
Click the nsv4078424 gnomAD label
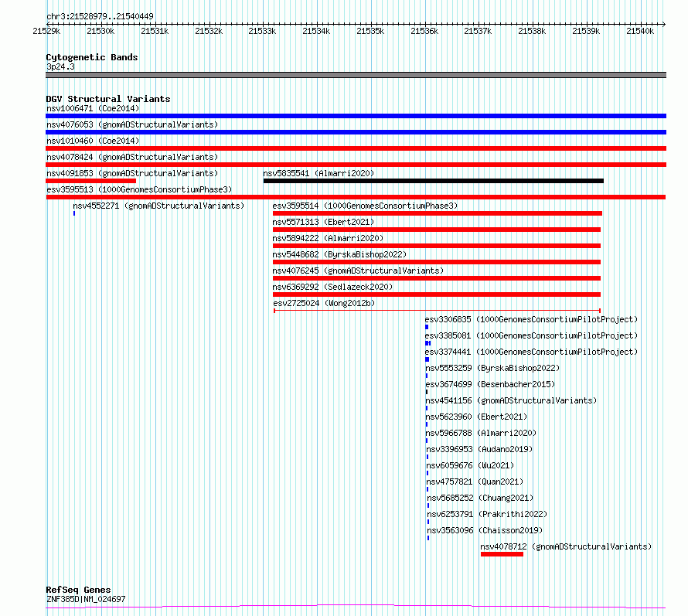(132, 157)
